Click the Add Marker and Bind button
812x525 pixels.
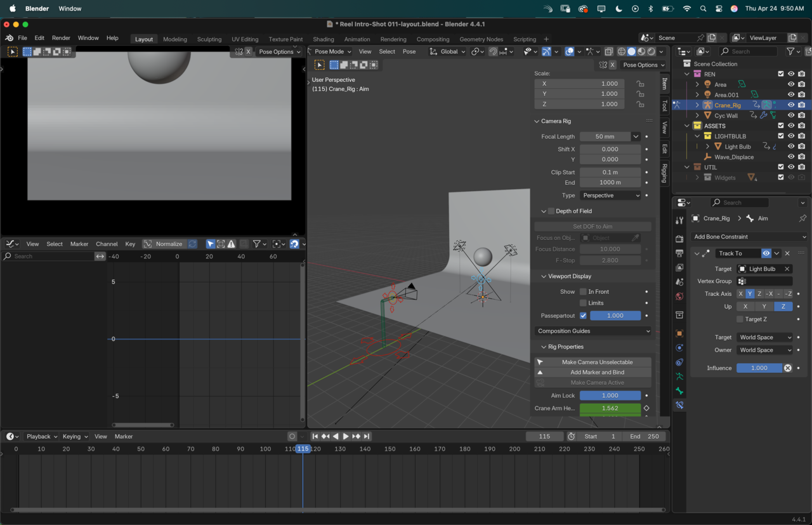[x=597, y=373]
